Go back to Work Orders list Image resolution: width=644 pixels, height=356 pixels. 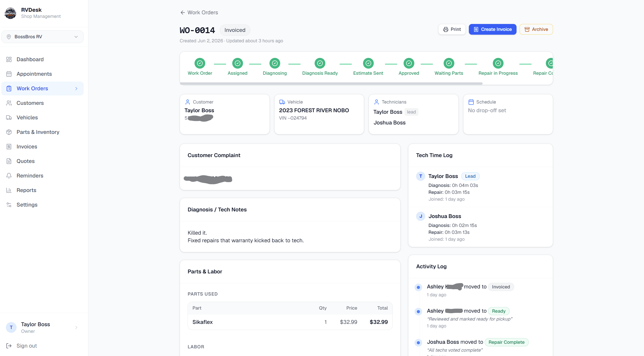click(199, 12)
